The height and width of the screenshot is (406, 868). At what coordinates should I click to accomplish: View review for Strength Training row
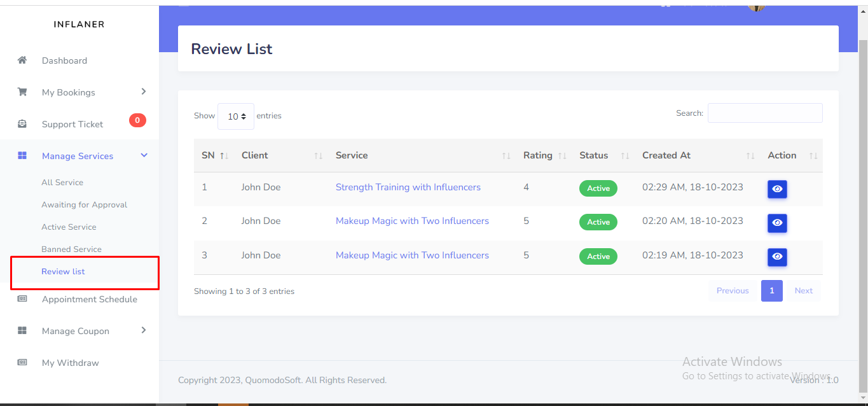pyautogui.click(x=777, y=189)
